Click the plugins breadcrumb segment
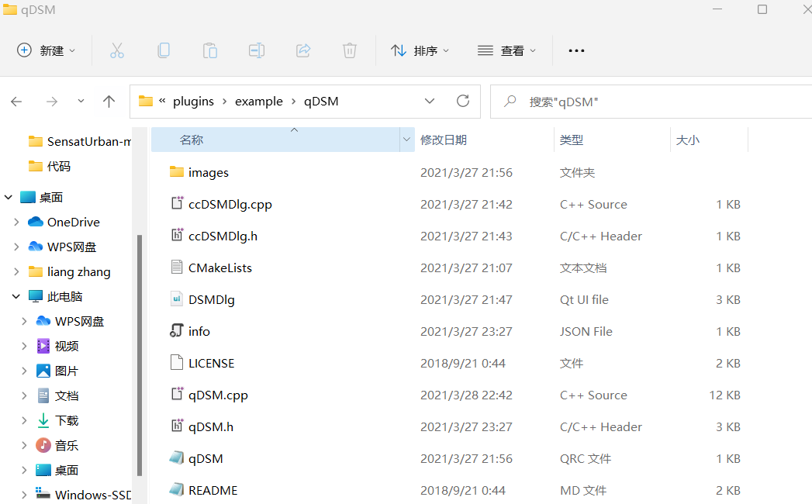 click(193, 102)
